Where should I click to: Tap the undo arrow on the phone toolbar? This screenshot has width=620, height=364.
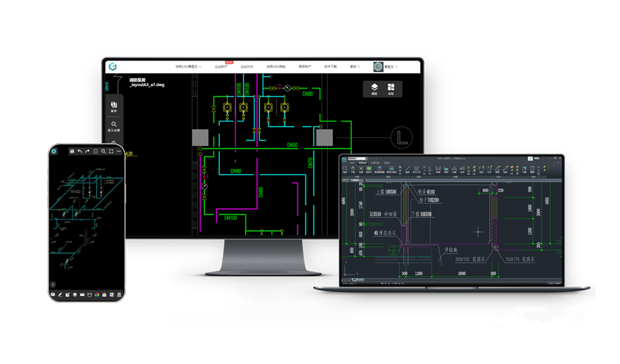tap(79, 151)
